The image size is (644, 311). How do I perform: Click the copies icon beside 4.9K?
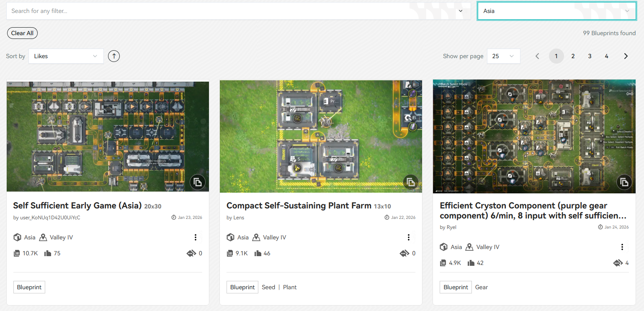point(443,263)
